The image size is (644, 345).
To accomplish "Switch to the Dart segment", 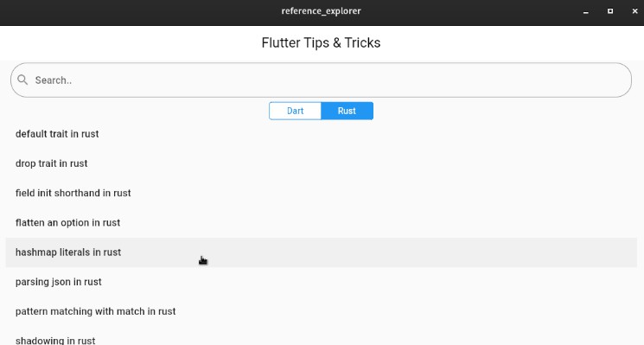I will coord(295,111).
